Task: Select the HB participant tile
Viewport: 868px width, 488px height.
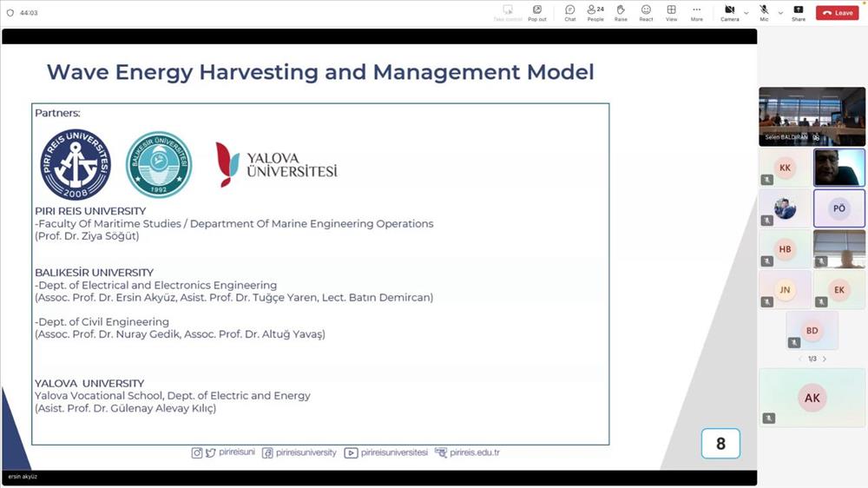Action: [x=785, y=249]
